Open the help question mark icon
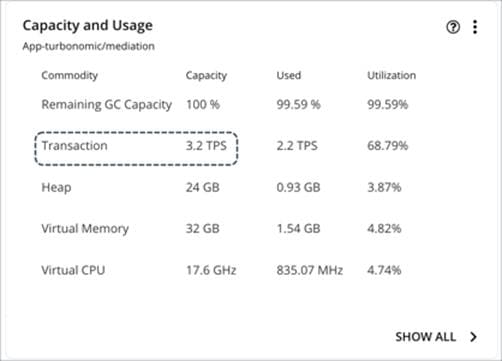Screen dimensions: 502x361 pos(453,27)
